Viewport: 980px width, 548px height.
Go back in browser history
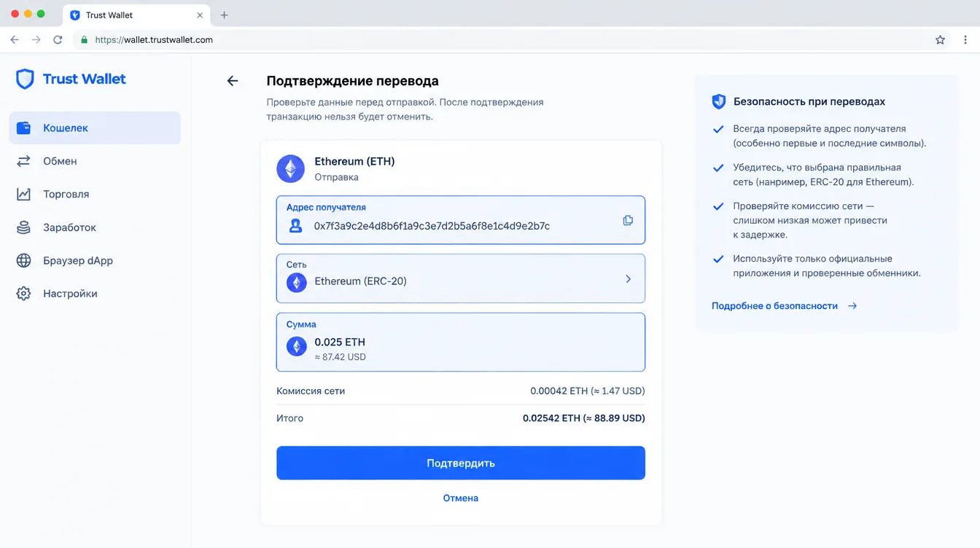(x=15, y=40)
